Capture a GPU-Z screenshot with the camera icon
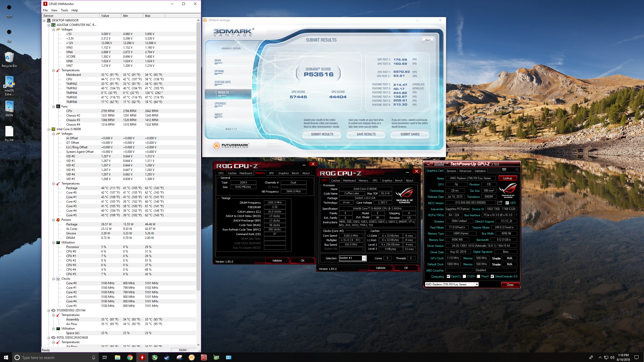Viewport: 644px width, 362px height. 504,170
